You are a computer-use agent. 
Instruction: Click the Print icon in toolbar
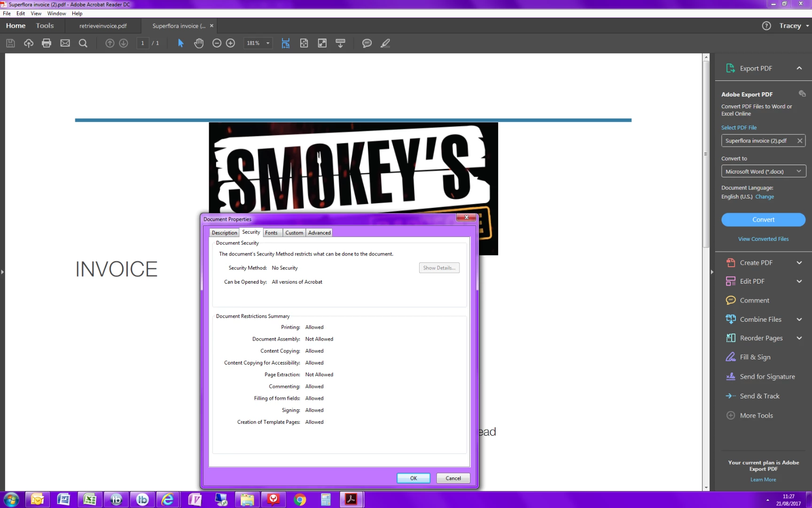[47, 43]
